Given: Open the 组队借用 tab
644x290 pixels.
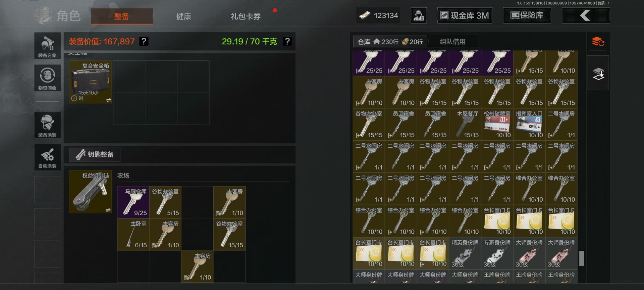Looking at the screenshot, I should point(452,42).
